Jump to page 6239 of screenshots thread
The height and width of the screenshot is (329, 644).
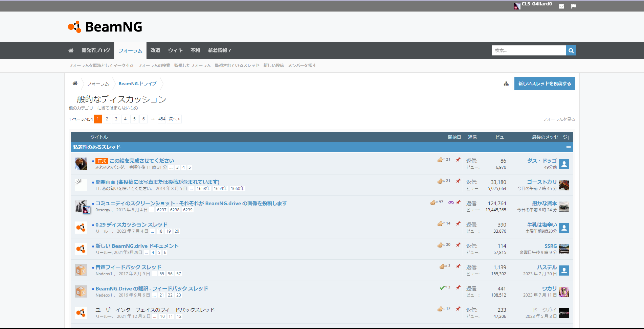[x=188, y=210]
